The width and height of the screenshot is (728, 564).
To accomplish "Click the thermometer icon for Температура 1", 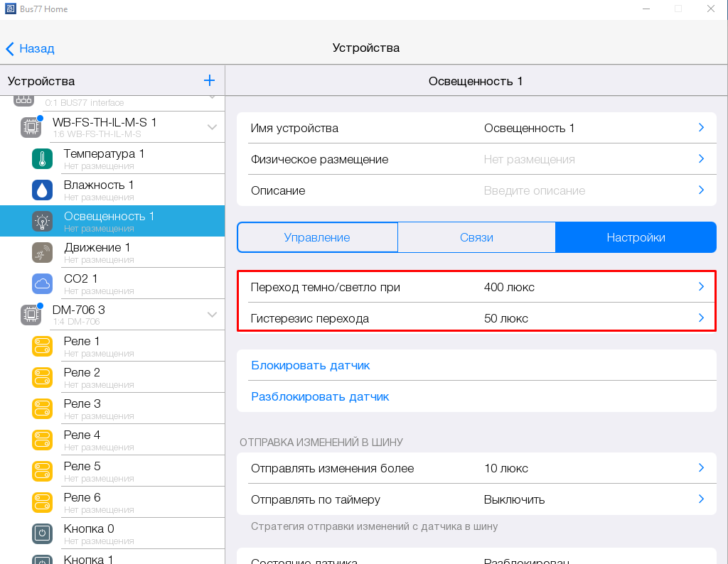I will tap(42, 159).
